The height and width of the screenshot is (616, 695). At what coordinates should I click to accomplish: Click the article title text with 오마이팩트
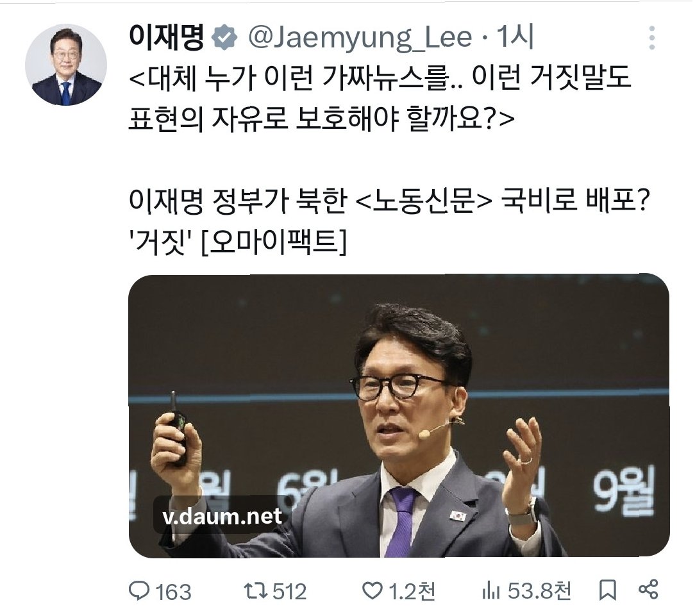click(389, 221)
